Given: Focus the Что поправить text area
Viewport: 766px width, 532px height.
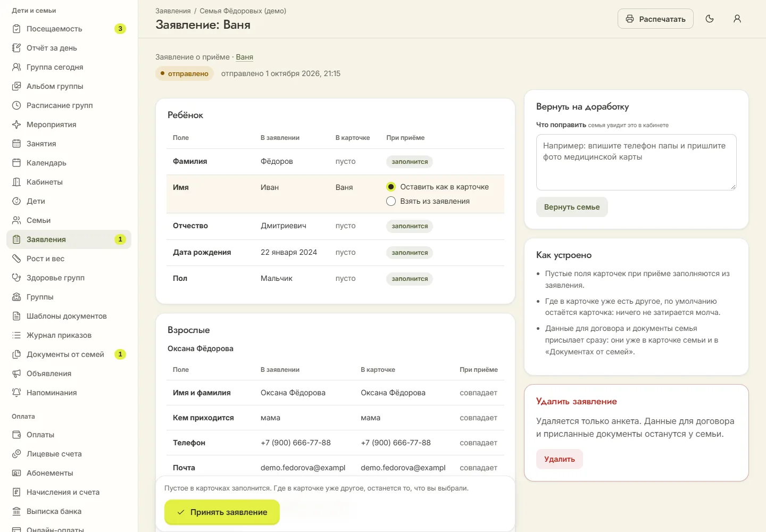Looking at the screenshot, I should [x=636, y=162].
